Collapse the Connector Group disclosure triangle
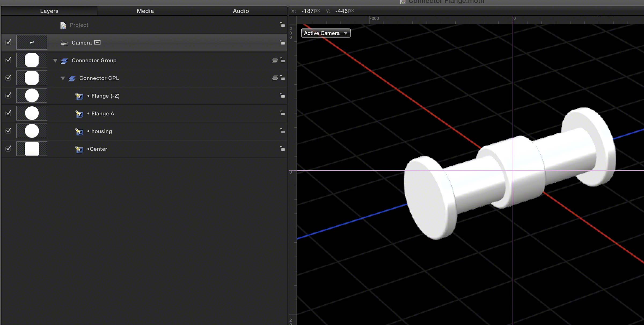Image resolution: width=644 pixels, height=325 pixels. [55, 61]
